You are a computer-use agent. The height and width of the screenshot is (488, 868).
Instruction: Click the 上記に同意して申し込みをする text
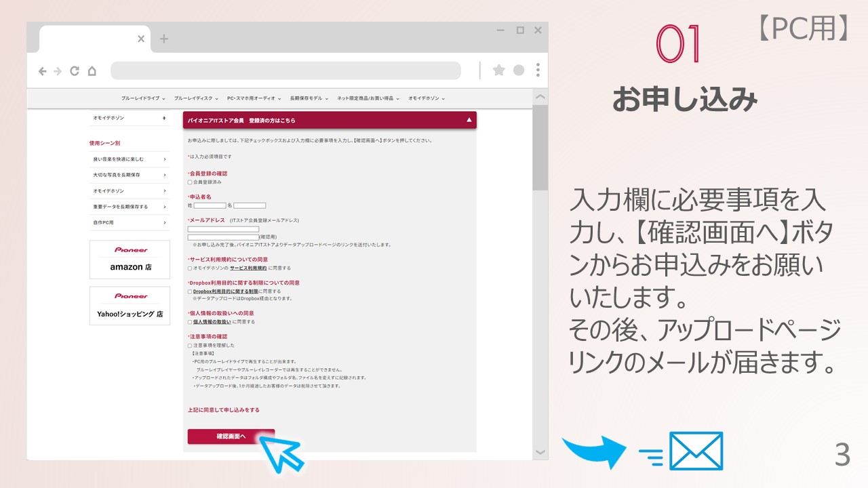click(224, 410)
